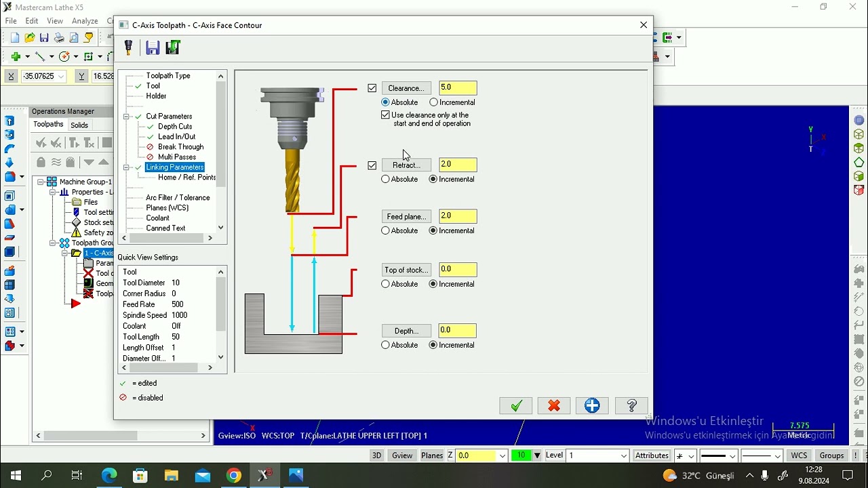Click the create circle icon
The height and width of the screenshot is (488, 868).
pos(64,57)
